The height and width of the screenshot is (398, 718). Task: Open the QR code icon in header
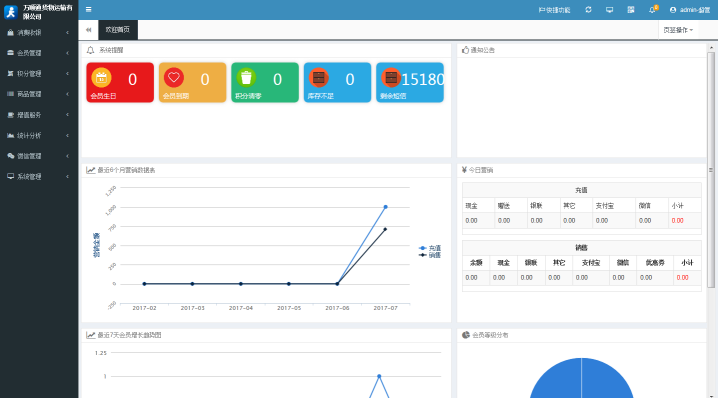631,10
